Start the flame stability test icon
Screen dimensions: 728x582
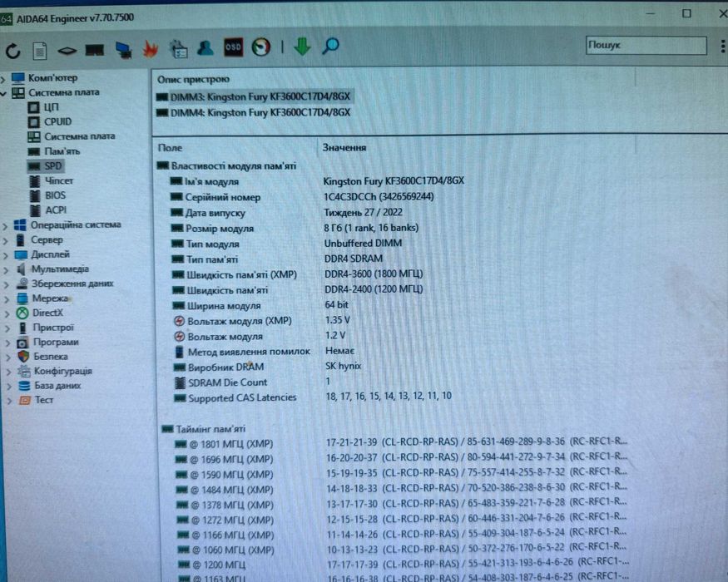pyautogui.click(x=151, y=49)
